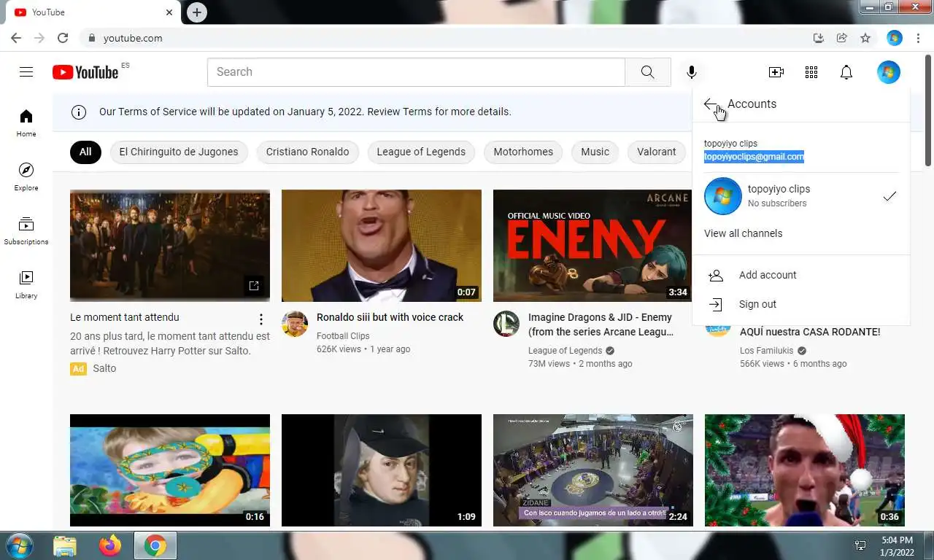Open the ENEMY music video thumbnail
Image resolution: width=934 pixels, height=560 pixels.
(x=593, y=246)
